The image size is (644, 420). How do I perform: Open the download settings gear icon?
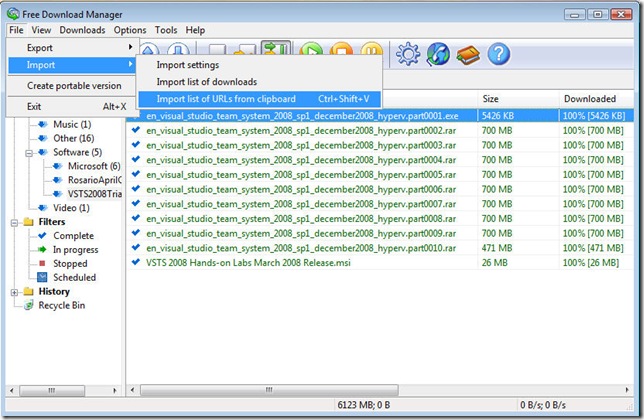pyautogui.click(x=408, y=54)
